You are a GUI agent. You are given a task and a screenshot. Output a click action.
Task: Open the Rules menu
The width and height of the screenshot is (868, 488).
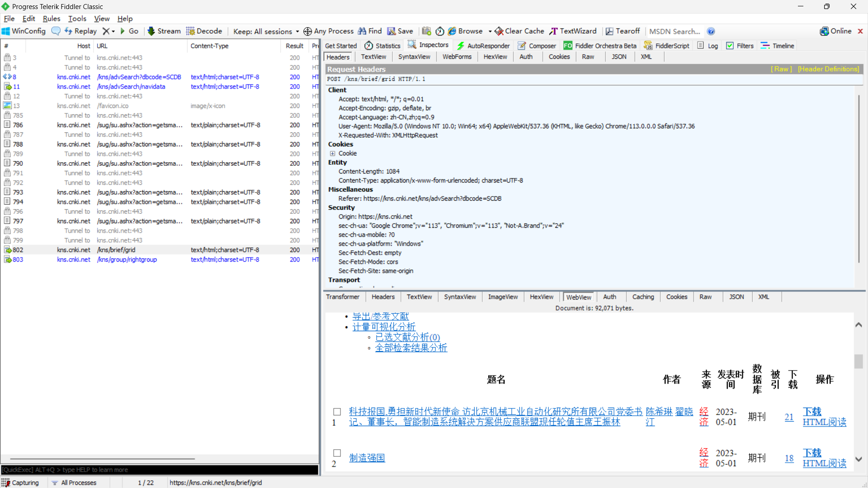click(52, 19)
